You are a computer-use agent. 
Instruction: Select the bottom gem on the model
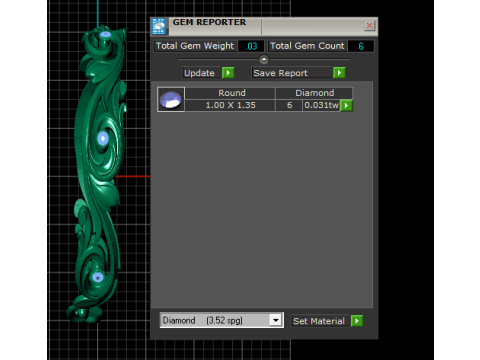tap(97, 277)
